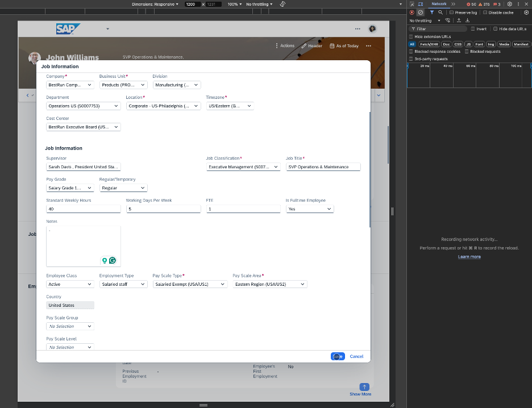This screenshot has height=408, width=532.
Task: Open Is Fulltime Employee dropdown
Action: pos(310,209)
